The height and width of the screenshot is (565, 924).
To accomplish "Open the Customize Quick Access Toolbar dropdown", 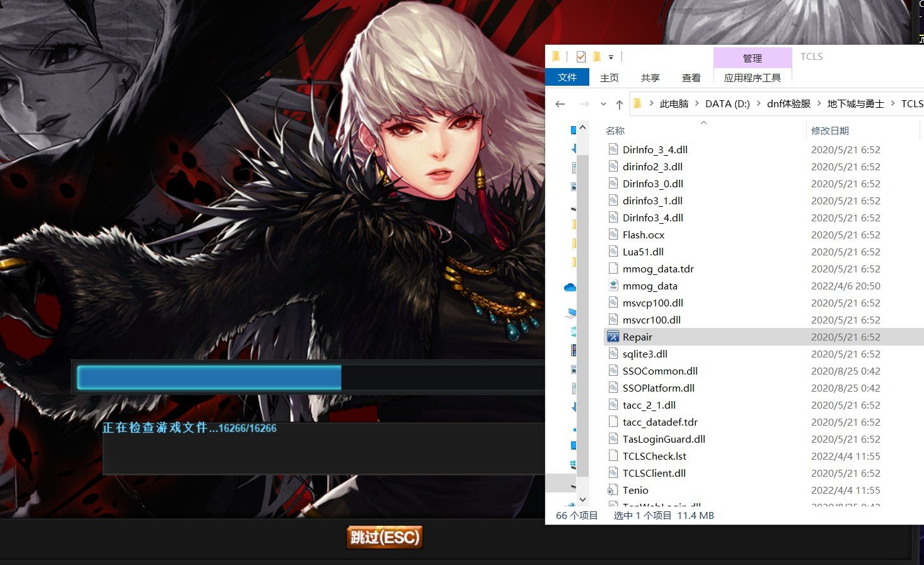I will 611,57.
